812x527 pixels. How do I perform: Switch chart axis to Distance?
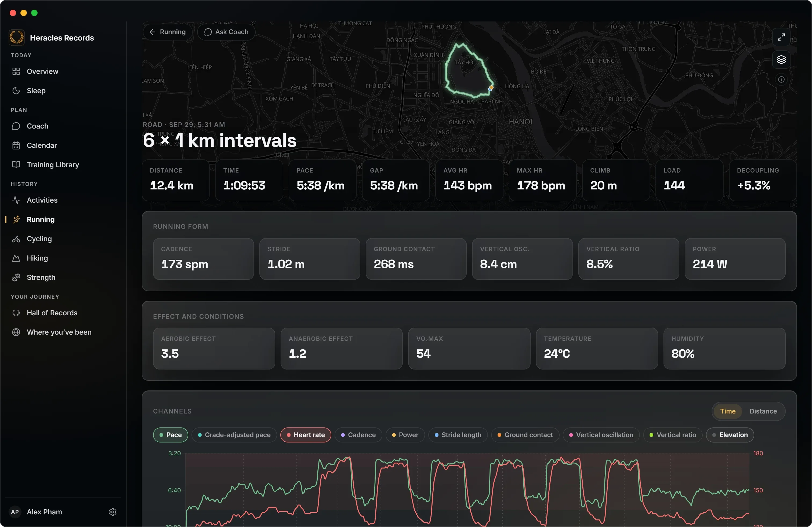(x=763, y=411)
